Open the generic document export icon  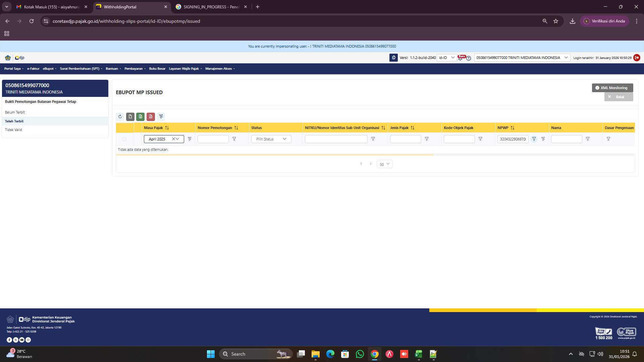(130, 117)
